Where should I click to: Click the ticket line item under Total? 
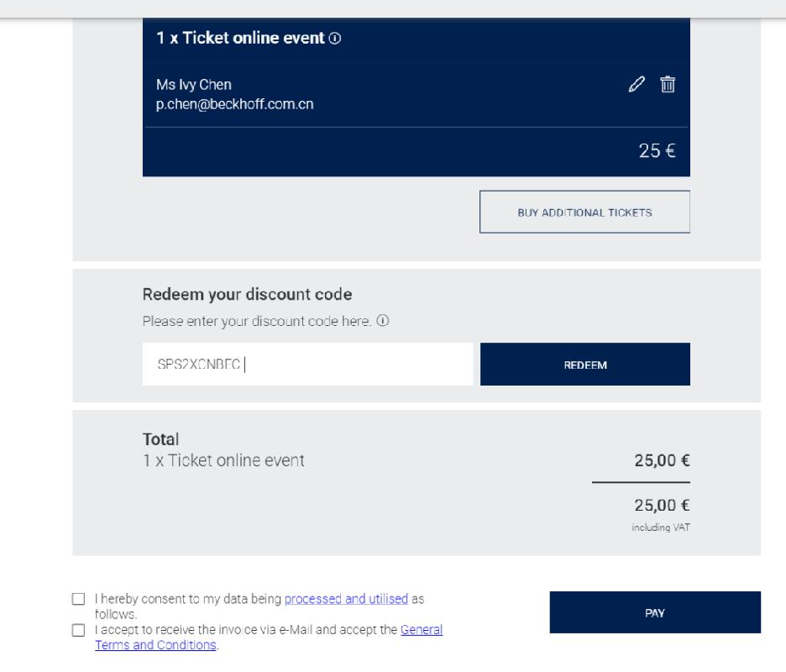(x=223, y=459)
